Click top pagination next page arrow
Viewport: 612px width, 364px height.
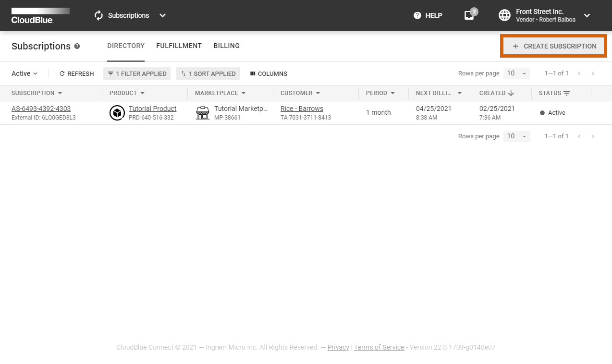pyautogui.click(x=593, y=73)
